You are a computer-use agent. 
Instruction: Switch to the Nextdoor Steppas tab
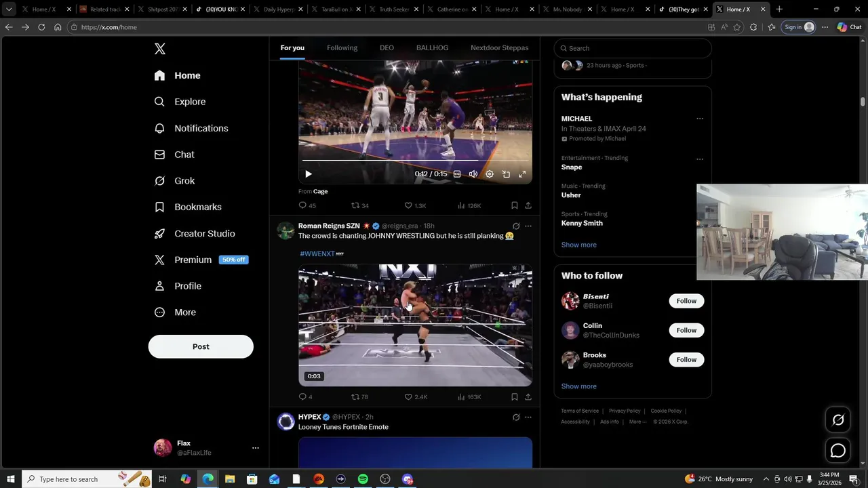coord(499,47)
